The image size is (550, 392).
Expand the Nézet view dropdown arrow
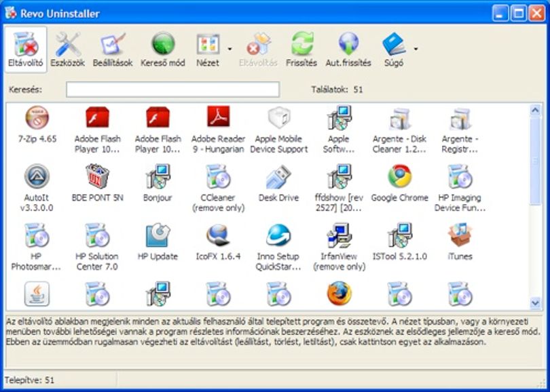[x=230, y=49]
